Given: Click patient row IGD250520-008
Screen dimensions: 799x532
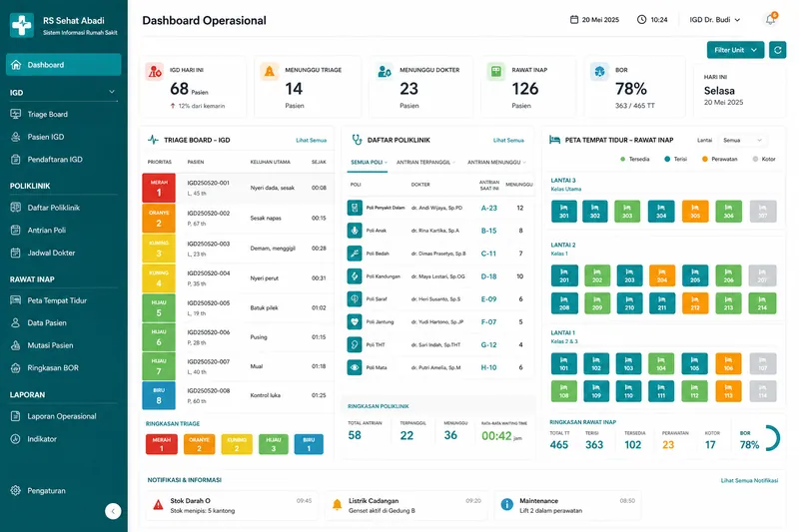Looking at the screenshot, I should pyautogui.click(x=238, y=395).
